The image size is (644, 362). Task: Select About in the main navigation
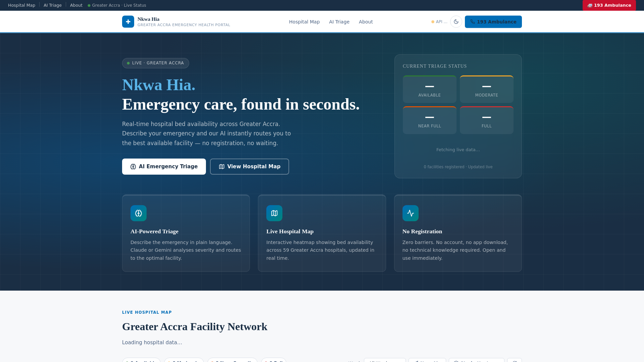[366, 22]
